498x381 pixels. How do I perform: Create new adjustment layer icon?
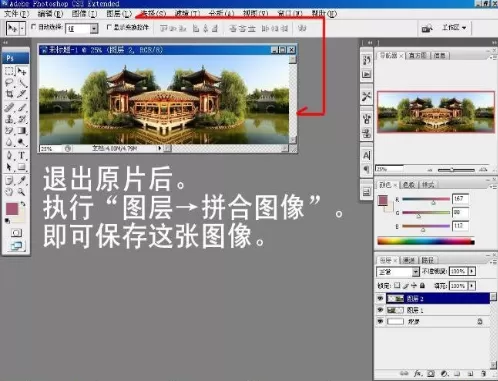[444, 374]
